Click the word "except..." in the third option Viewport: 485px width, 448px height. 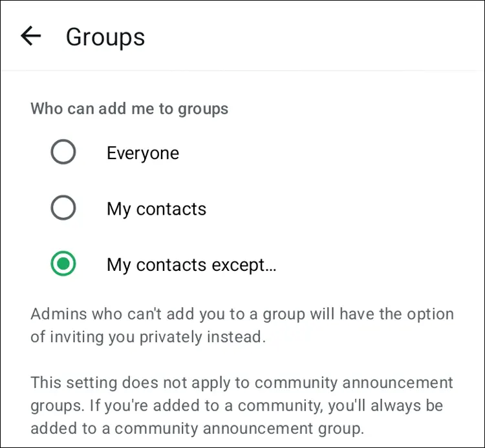(x=246, y=264)
